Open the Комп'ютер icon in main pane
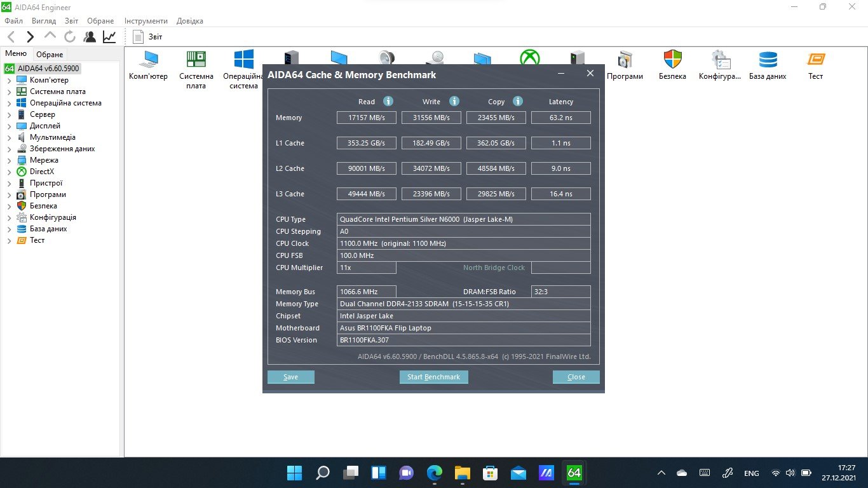 (148, 65)
